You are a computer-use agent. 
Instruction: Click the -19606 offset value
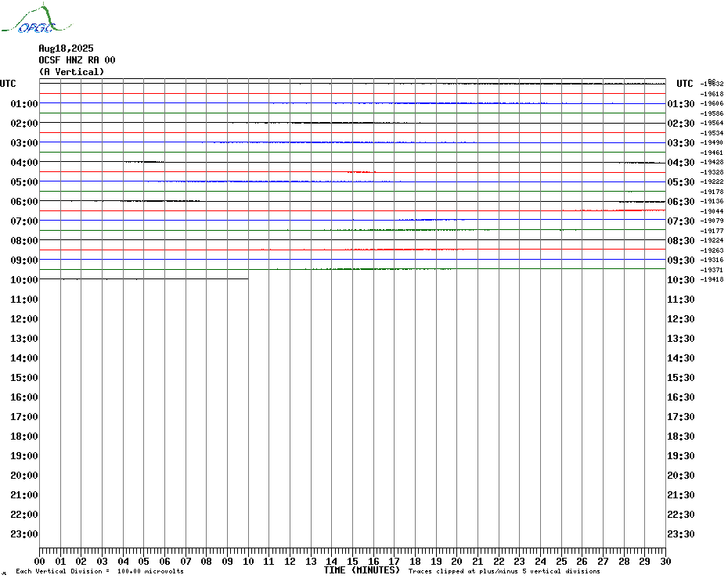[712, 103]
